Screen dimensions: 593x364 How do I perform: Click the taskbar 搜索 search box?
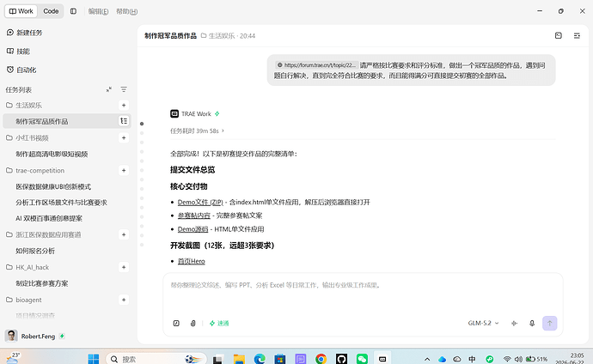click(x=156, y=359)
